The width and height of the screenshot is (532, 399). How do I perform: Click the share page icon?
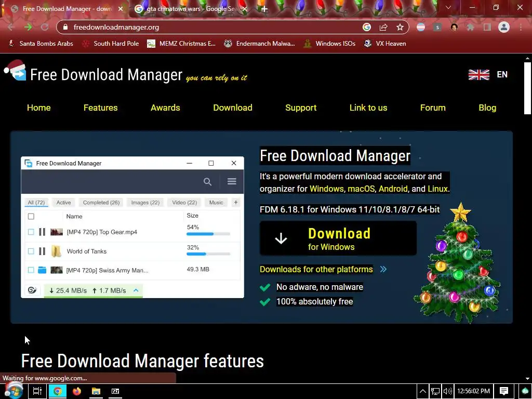(x=383, y=27)
